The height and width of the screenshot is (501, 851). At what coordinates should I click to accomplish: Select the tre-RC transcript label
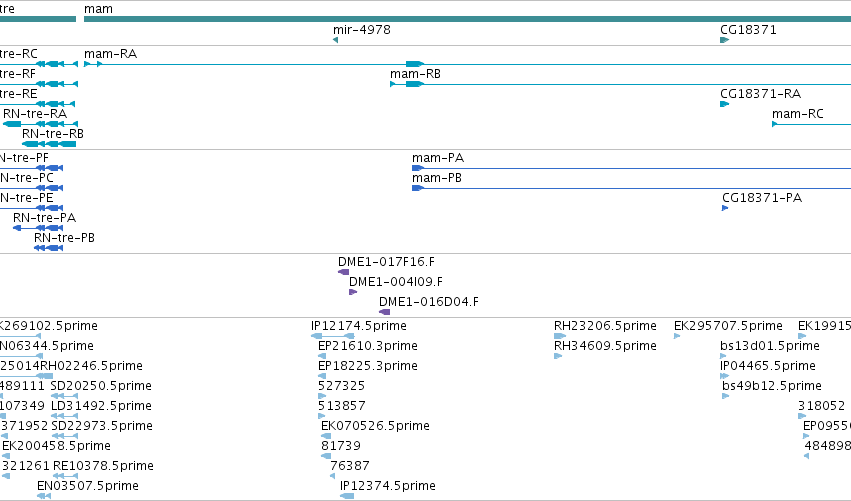tap(19, 54)
